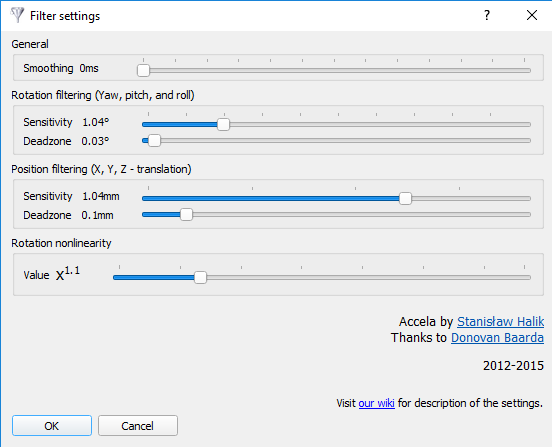
Task: Click the position Sensitivity slider handle
Action: pos(405,198)
